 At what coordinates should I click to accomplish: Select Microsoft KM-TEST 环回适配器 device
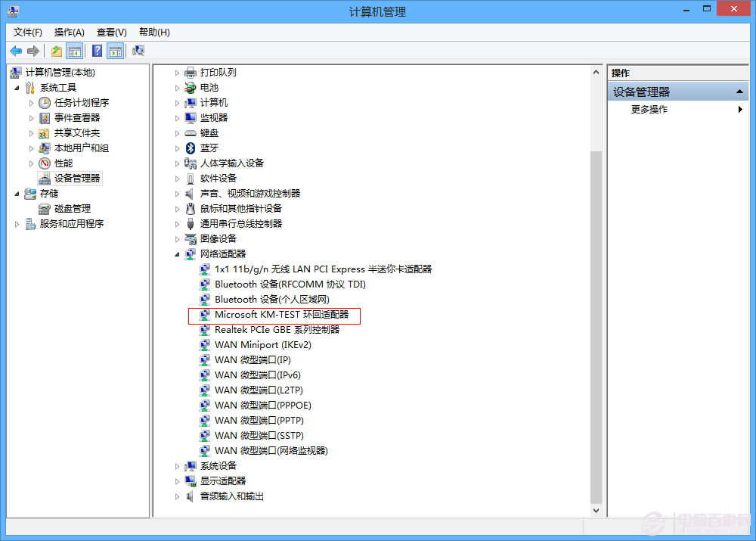[281, 315]
